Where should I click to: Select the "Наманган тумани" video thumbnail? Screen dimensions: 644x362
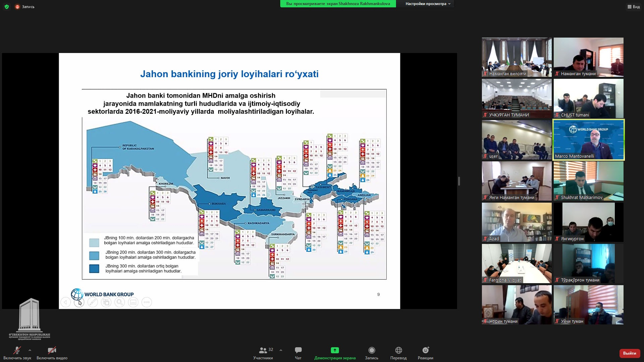[x=589, y=57]
